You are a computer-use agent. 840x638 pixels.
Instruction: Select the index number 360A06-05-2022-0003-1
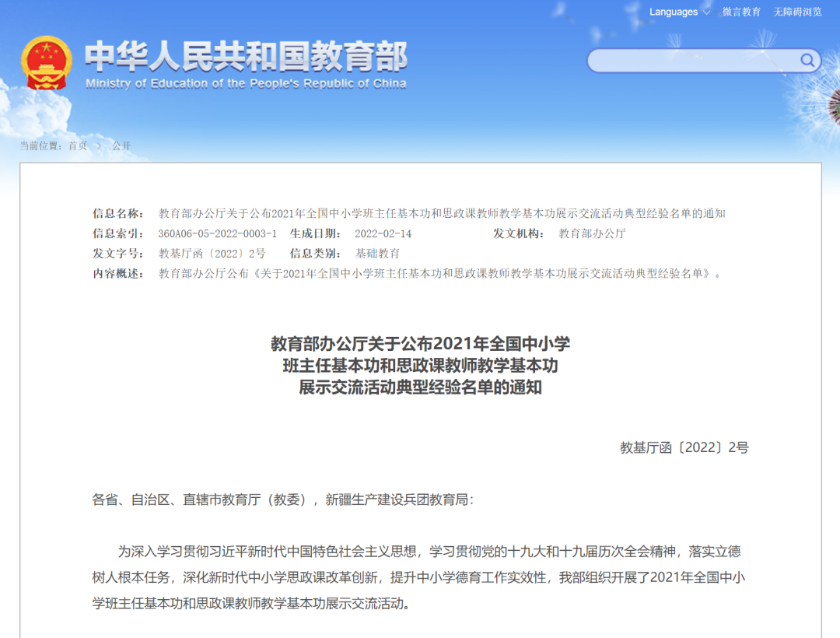pyautogui.click(x=218, y=233)
